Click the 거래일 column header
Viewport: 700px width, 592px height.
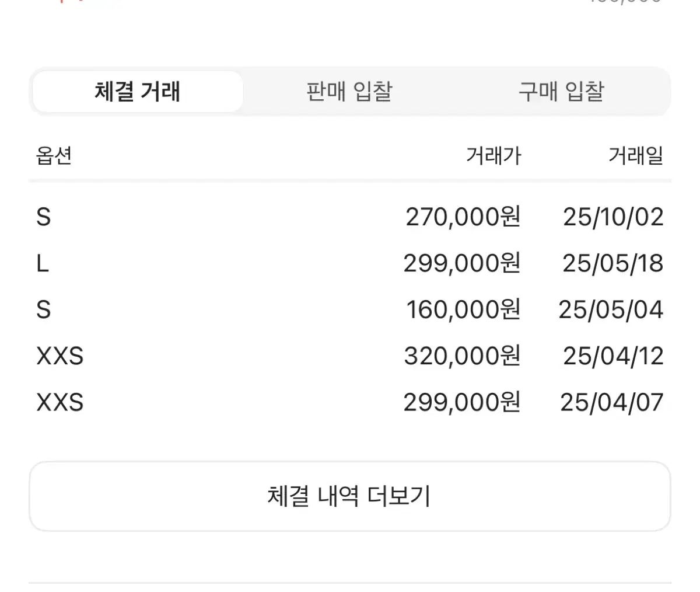click(x=636, y=156)
